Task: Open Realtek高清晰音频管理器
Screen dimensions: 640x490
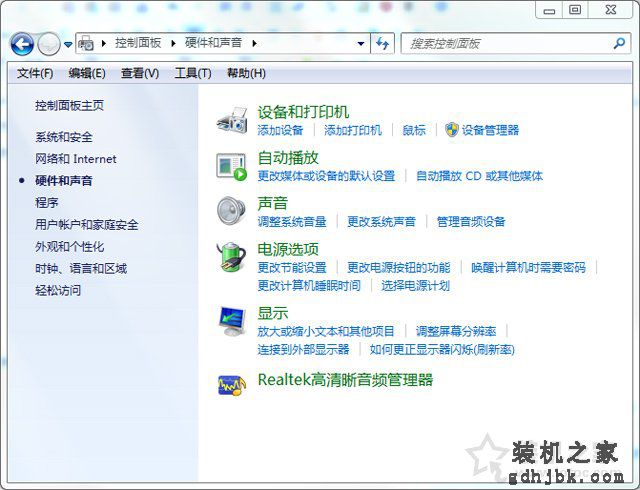Action: click(345, 380)
